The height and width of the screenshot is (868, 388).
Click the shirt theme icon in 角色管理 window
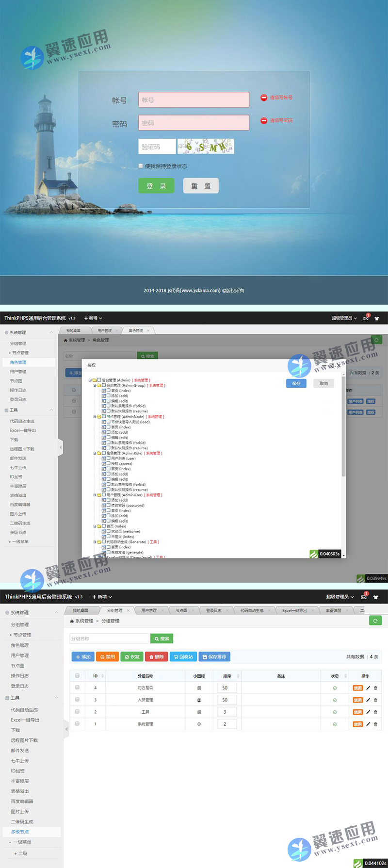[376, 319]
